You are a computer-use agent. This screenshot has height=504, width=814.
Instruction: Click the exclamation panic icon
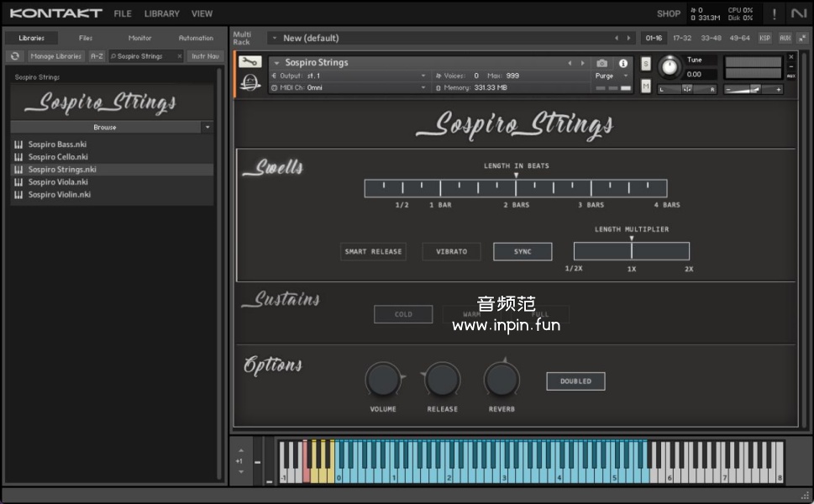[774, 13]
